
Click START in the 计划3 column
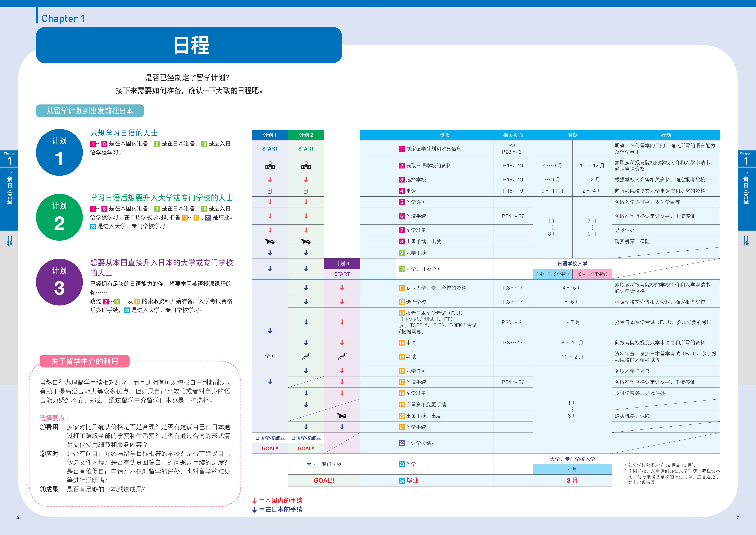coord(342,274)
